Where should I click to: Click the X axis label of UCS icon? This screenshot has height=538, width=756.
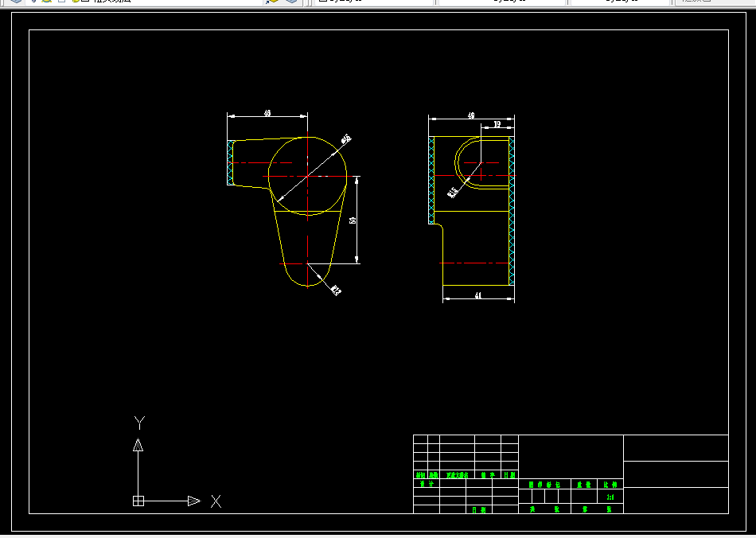pos(216,501)
